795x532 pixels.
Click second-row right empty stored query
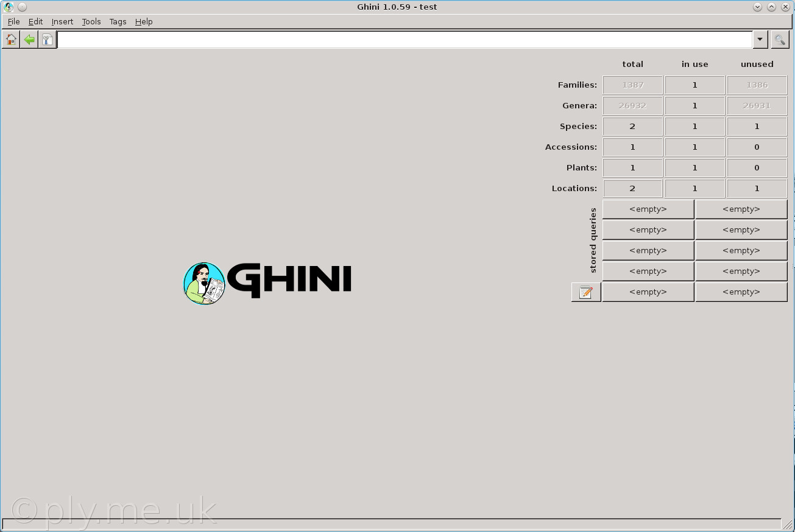tap(741, 230)
